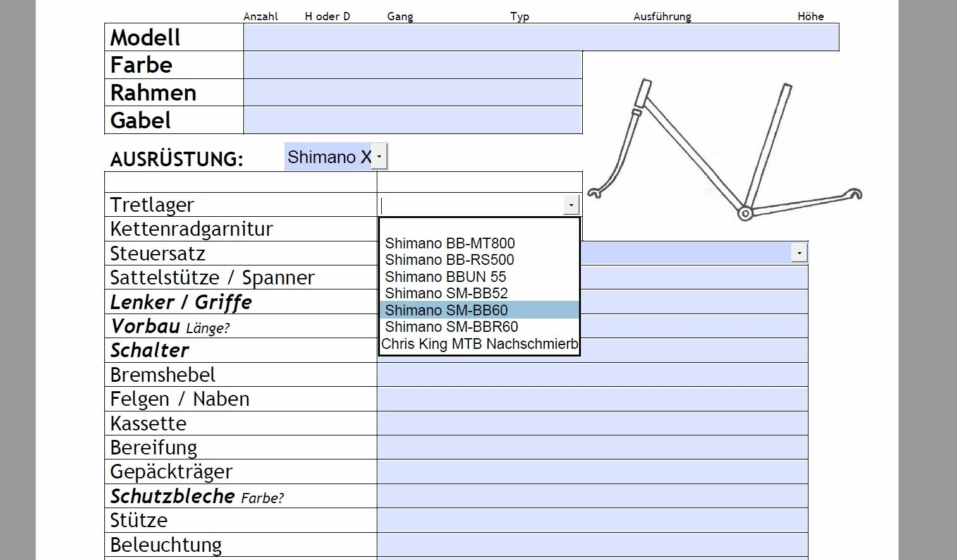This screenshot has width=957, height=560.
Task: Click the Rahmen input field
Action: [x=413, y=92]
